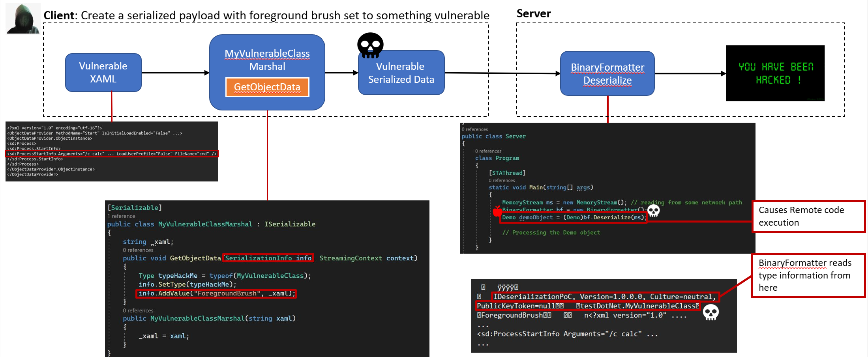Click the ObjectDataProvider MethodName="Start" line
The image size is (868, 357).
95,133
